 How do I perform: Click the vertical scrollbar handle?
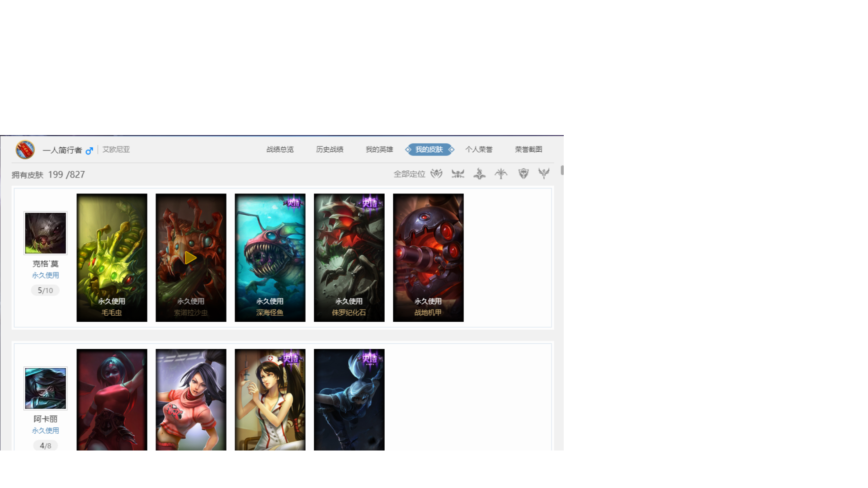562,170
